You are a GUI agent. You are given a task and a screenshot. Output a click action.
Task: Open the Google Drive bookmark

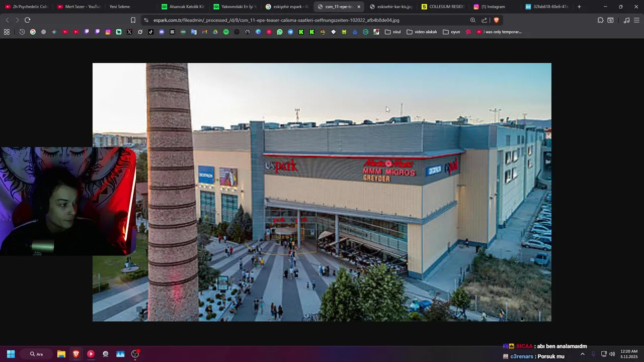coord(215,32)
